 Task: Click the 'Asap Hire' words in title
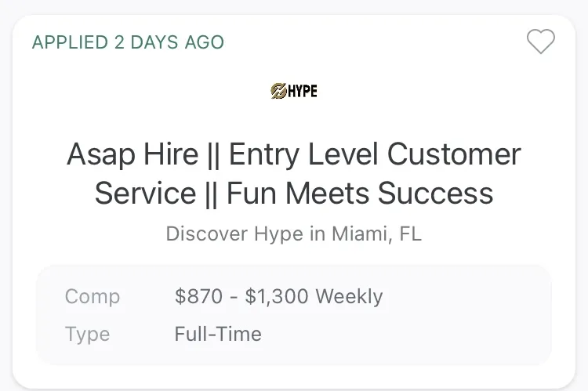pyautogui.click(x=132, y=154)
